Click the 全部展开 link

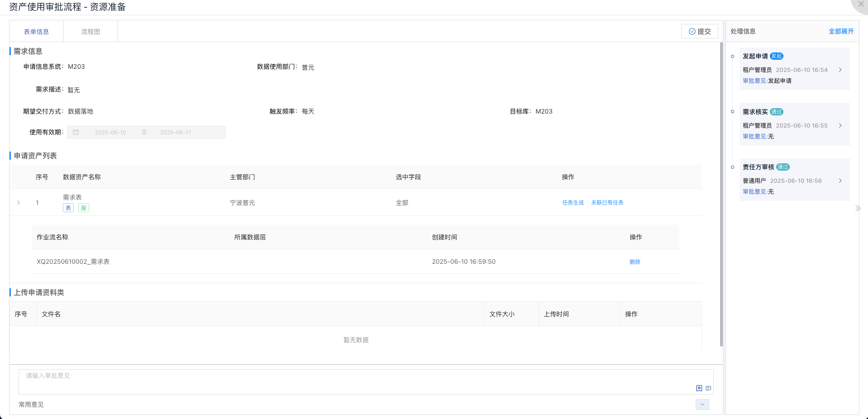[841, 31]
